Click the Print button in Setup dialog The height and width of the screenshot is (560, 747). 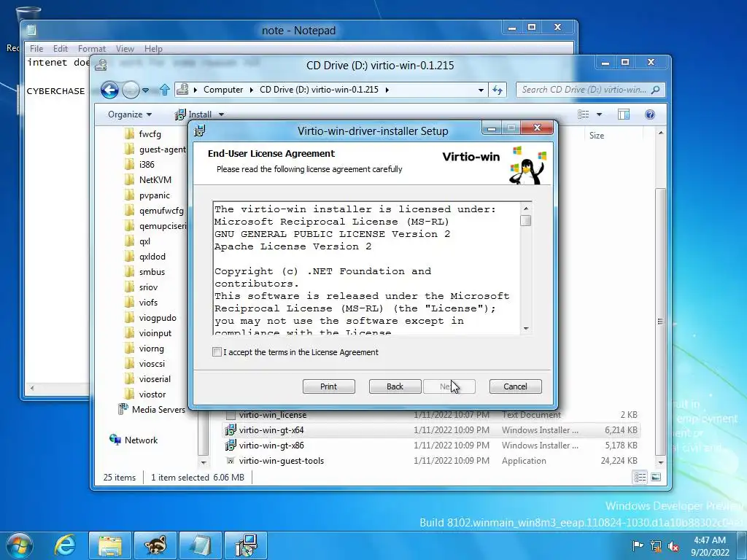[x=329, y=386]
